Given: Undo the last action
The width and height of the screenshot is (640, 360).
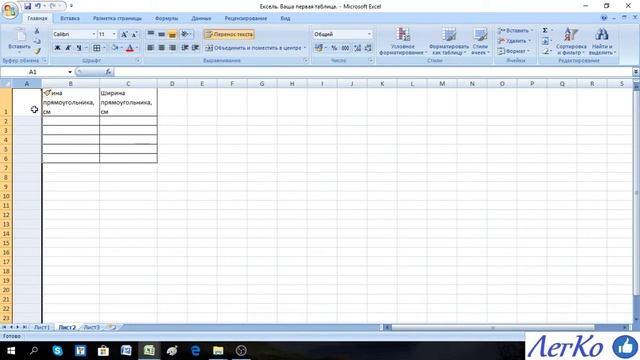Looking at the screenshot, I should tap(38, 6).
